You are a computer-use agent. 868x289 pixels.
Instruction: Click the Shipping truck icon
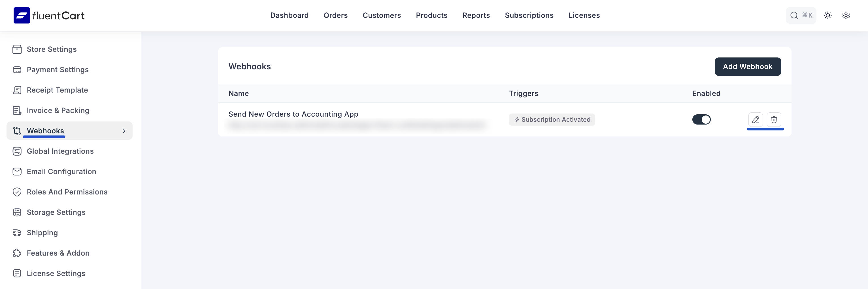[17, 233]
